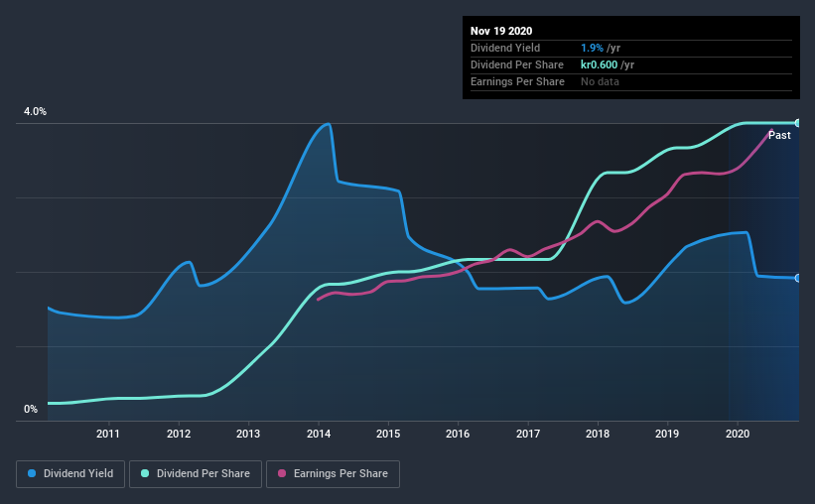This screenshot has height=504, width=815.
Task: Click the 2014 x-axis label
Action: (319, 434)
